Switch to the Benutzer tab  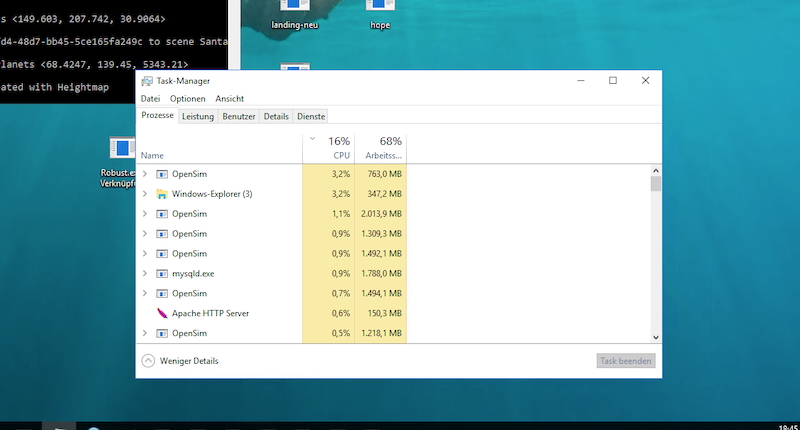[x=239, y=116]
